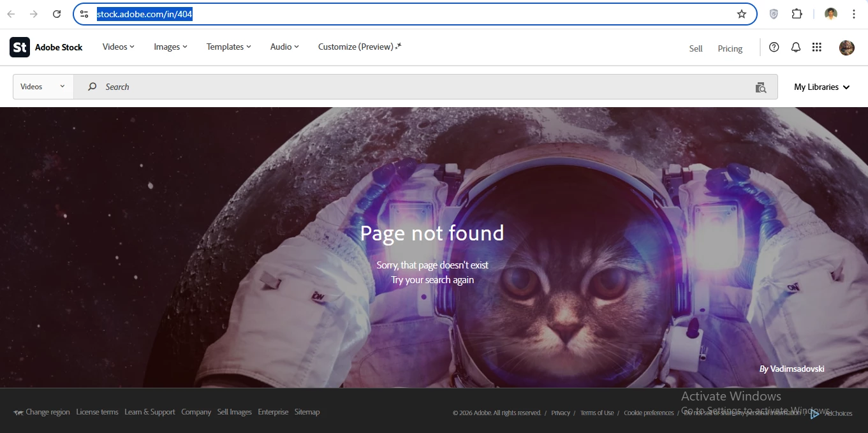Click the AdChoices triangle icon

click(814, 414)
